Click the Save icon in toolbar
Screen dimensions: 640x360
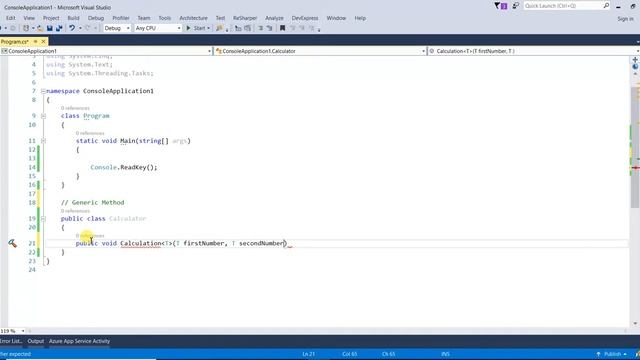tap(49, 28)
